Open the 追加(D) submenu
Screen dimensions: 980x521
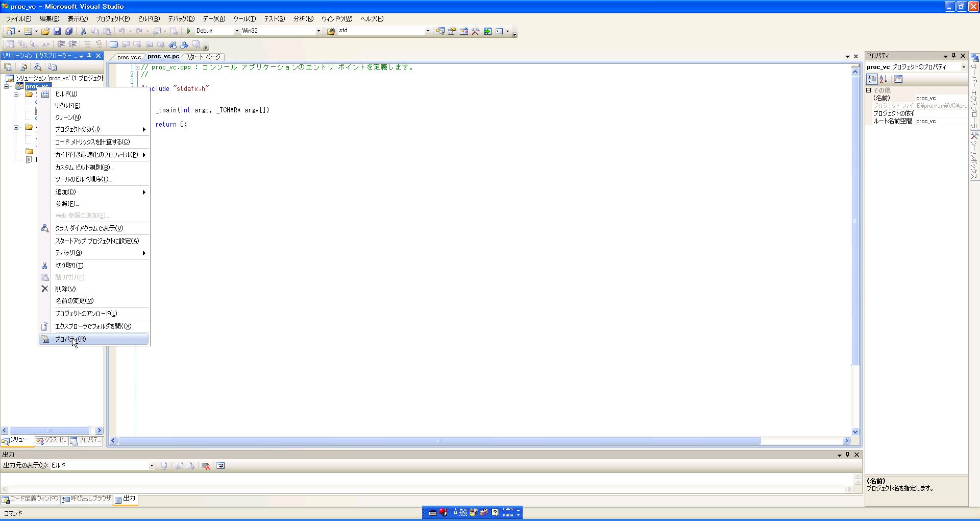point(94,192)
